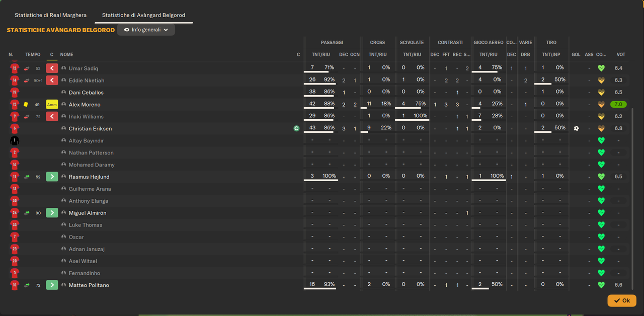Screen dimensions: 644x316
Task: Open Adnan Januzaj's player profile
Action: pos(87,249)
